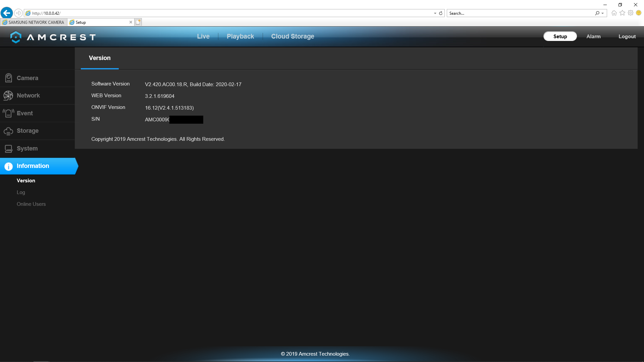Screen dimensions: 644x362
Task: Click the browser forward arrow
Action: pyautogui.click(x=18, y=13)
